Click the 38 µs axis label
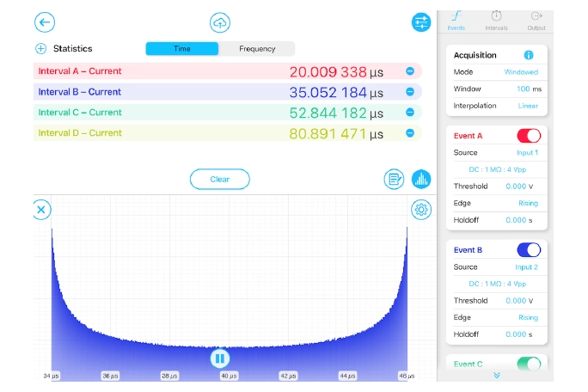 pyautogui.click(x=169, y=376)
